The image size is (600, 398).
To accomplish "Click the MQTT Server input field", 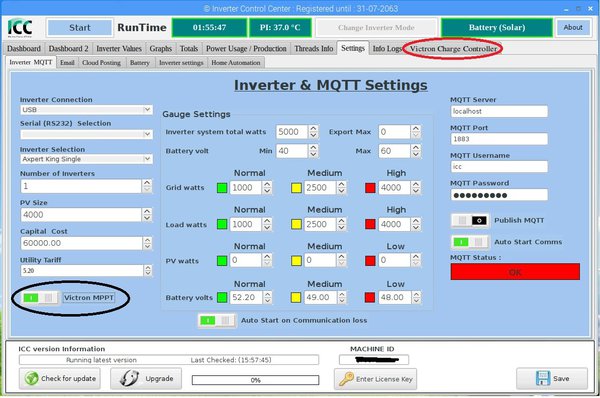I will pyautogui.click(x=499, y=111).
